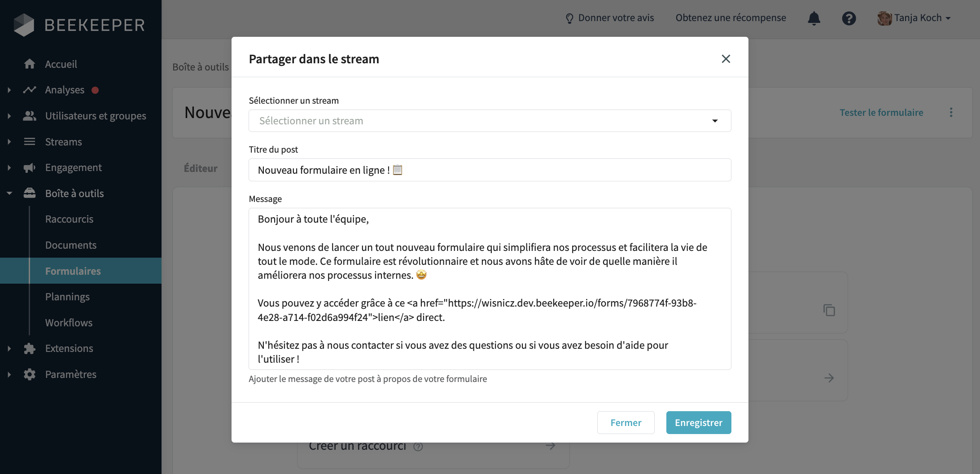
Task: Select the Éditeur tab
Action: pyautogui.click(x=201, y=168)
